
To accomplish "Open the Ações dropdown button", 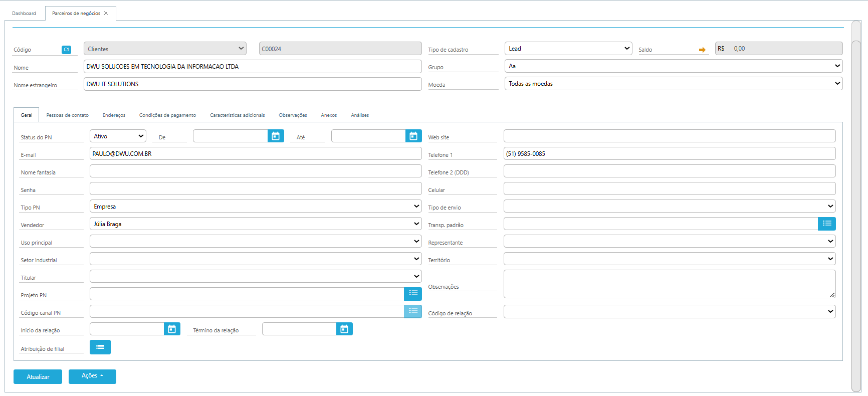I will [92, 376].
